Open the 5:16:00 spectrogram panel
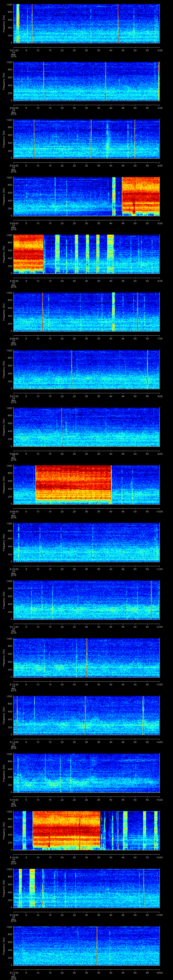The image size is (173, 980). point(87,888)
